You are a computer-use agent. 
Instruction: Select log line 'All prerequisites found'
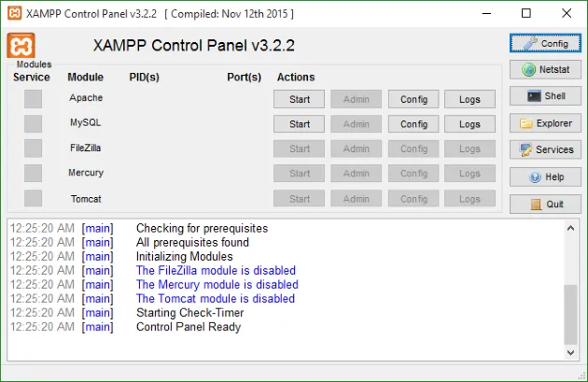192,243
